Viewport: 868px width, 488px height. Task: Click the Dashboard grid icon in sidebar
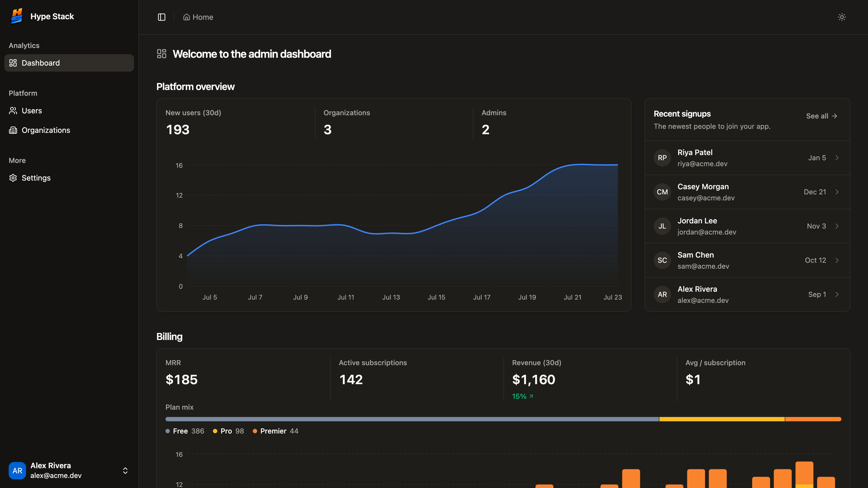[x=13, y=63]
